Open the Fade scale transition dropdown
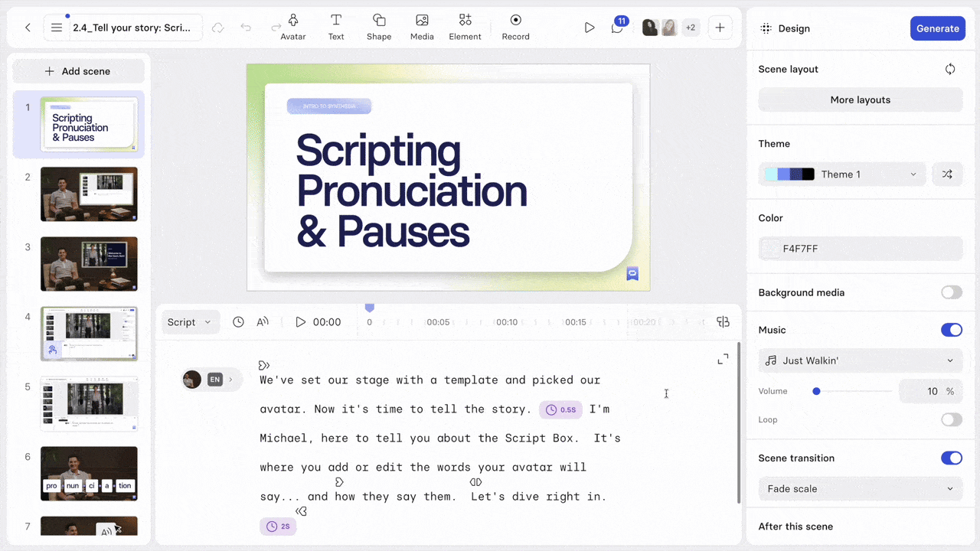Image resolution: width=980 pixels, height=551 pixels. click(x=861, y=488)
